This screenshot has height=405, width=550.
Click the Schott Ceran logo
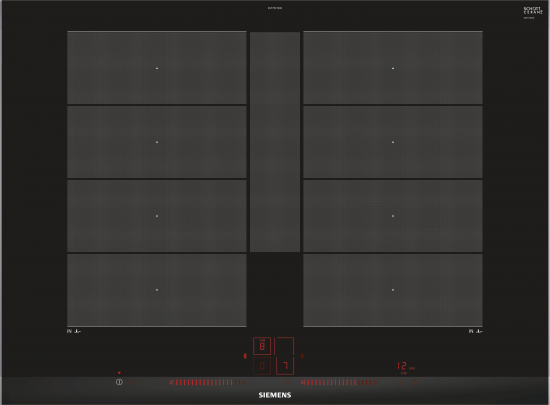click(533, 11)
